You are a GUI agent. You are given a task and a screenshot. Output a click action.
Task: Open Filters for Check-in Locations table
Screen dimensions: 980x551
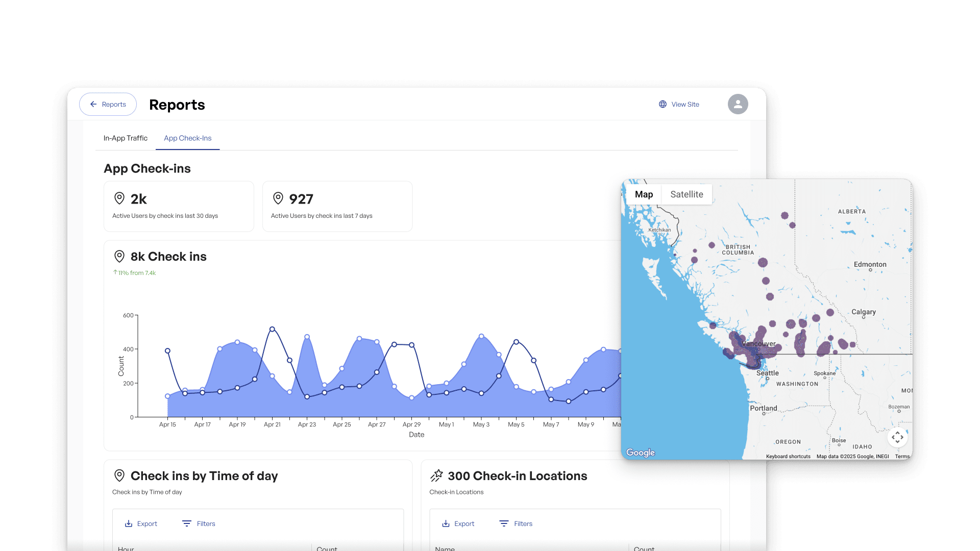point(516,523)
